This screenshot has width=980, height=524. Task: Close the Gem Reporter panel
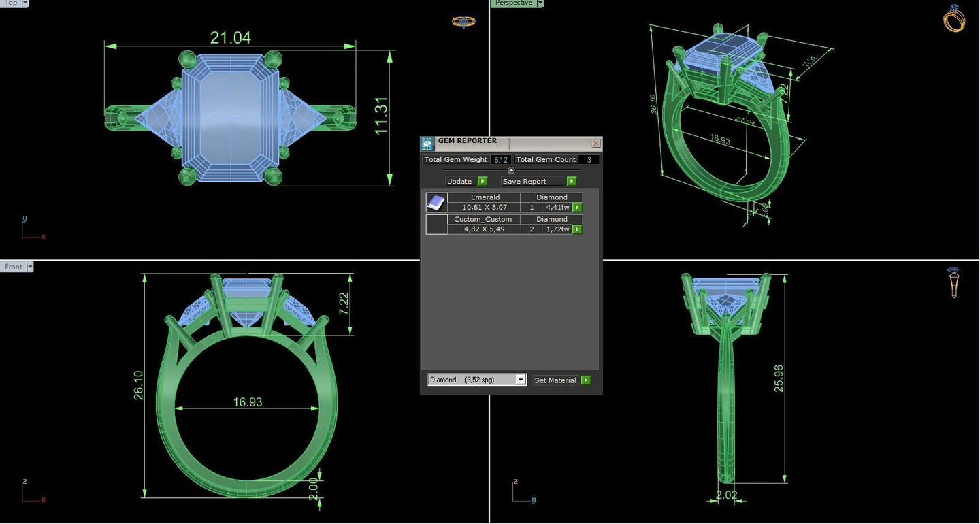[x=595, y=144]
